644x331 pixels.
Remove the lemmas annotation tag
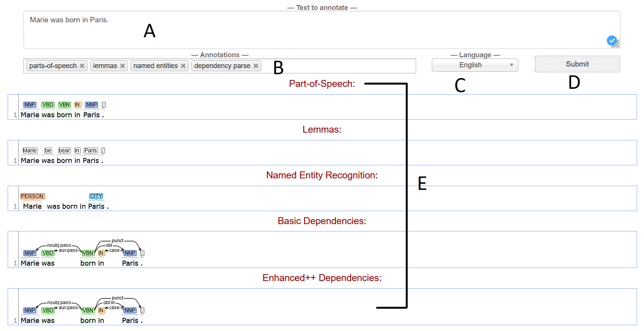pyautogui.click(x=122, y=66)
